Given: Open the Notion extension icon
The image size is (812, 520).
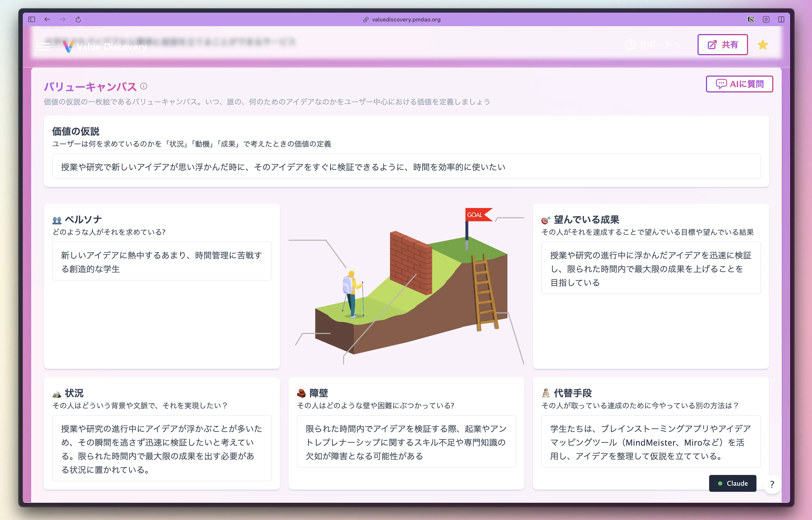Looking at the screenshot, I should (x=751, y=20).
